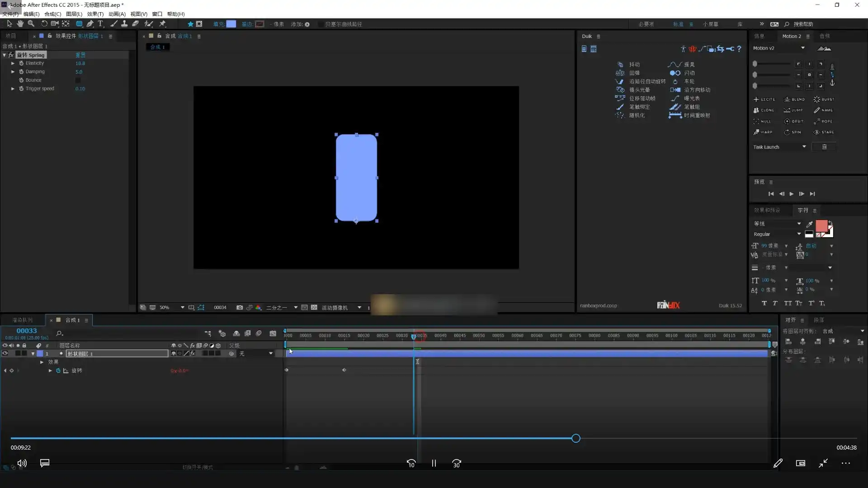Click the 重置 reset link for Spring effect
This screenshot has width=868, height=488.
80,55
